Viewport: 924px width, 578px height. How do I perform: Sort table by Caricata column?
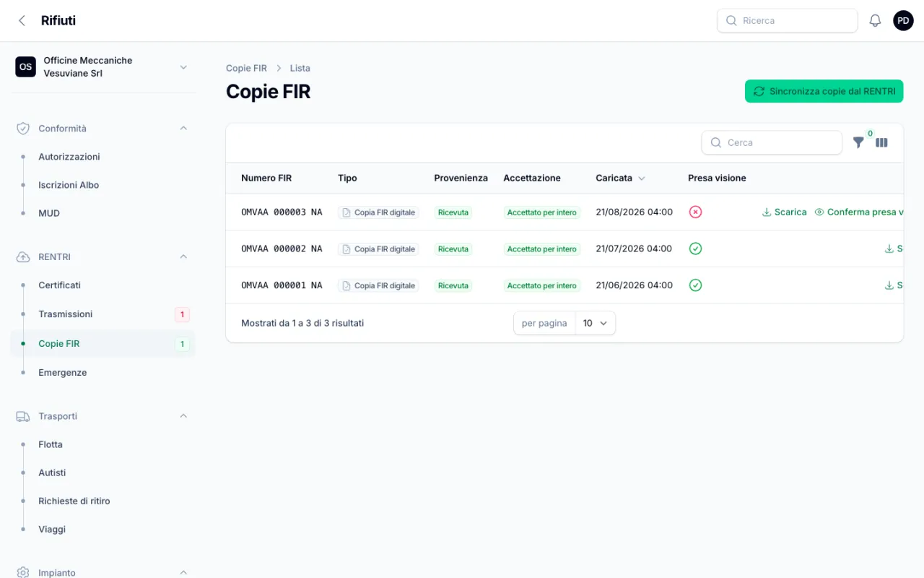(620, 178)
